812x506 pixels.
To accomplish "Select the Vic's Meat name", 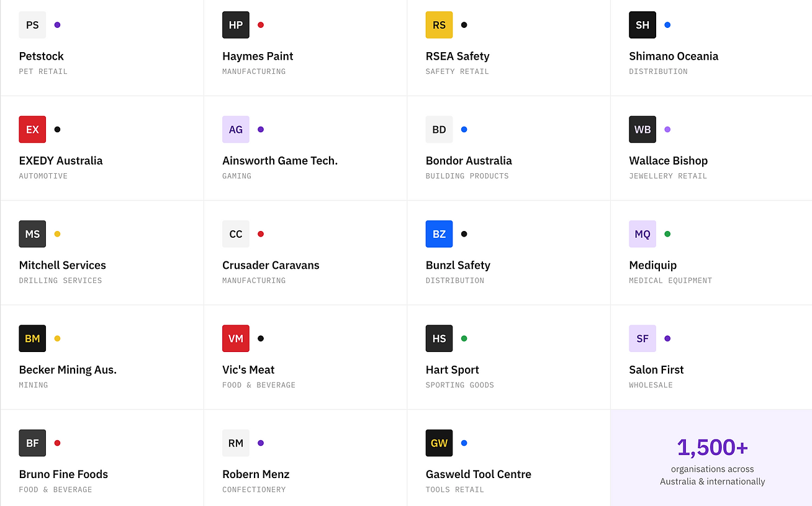I will coord(248,369).
